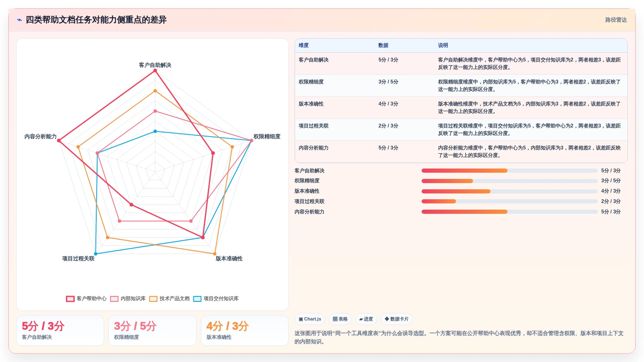644x362 pixels.
Task: Click the 权限精细度 radar axis label
Action: (x=267, y=137)
